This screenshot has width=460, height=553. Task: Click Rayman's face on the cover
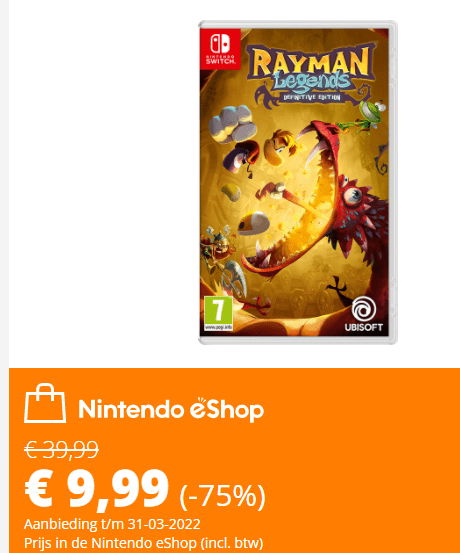pos(280,145)
